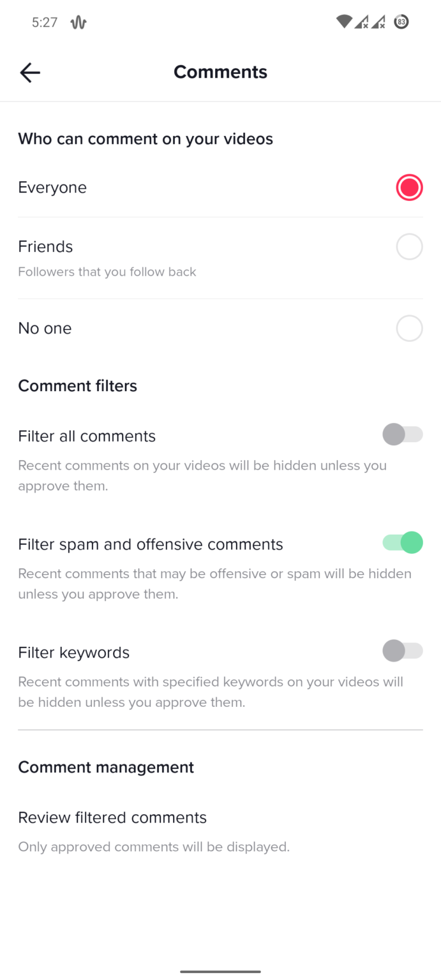The height and width of the screenshot is (980, 441).
Task: Tap the waveform icon next to the clock
Action: 78,21
